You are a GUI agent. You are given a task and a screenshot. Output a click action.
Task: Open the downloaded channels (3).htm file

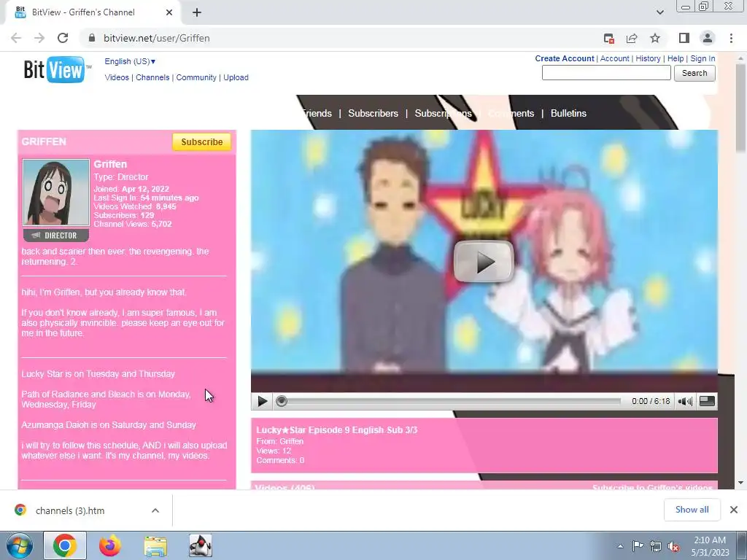point(70,510)
